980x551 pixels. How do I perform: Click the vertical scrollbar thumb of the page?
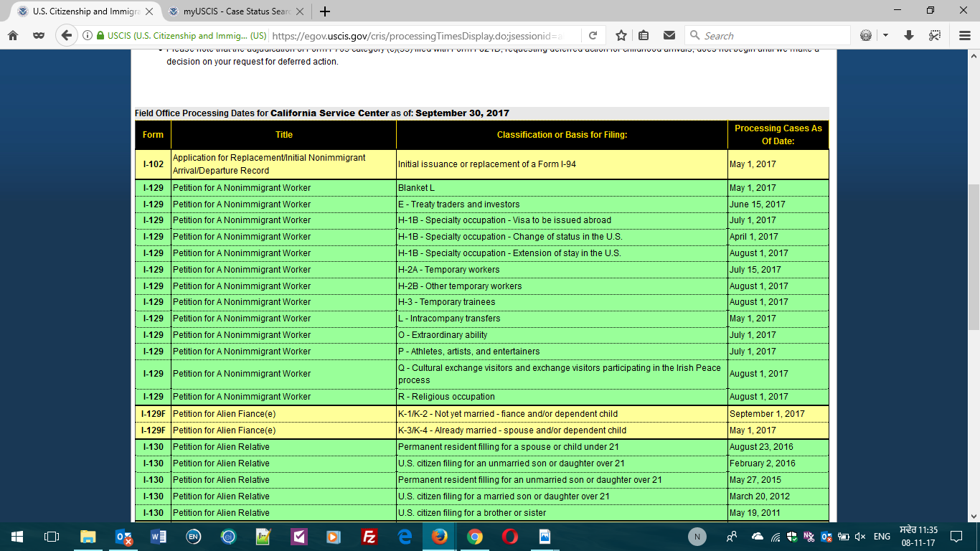(x=974, y=256)
